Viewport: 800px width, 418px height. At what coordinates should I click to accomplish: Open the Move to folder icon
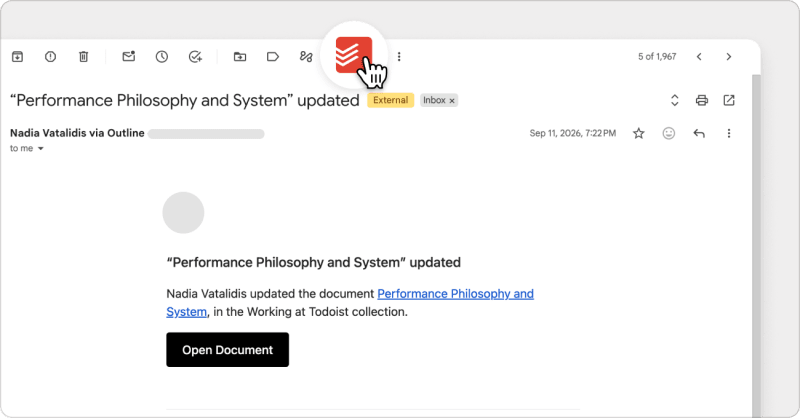240,57
